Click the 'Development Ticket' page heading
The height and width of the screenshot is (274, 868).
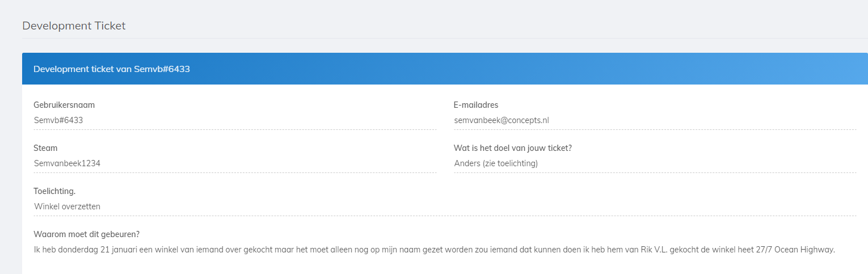tap(74, 26)
